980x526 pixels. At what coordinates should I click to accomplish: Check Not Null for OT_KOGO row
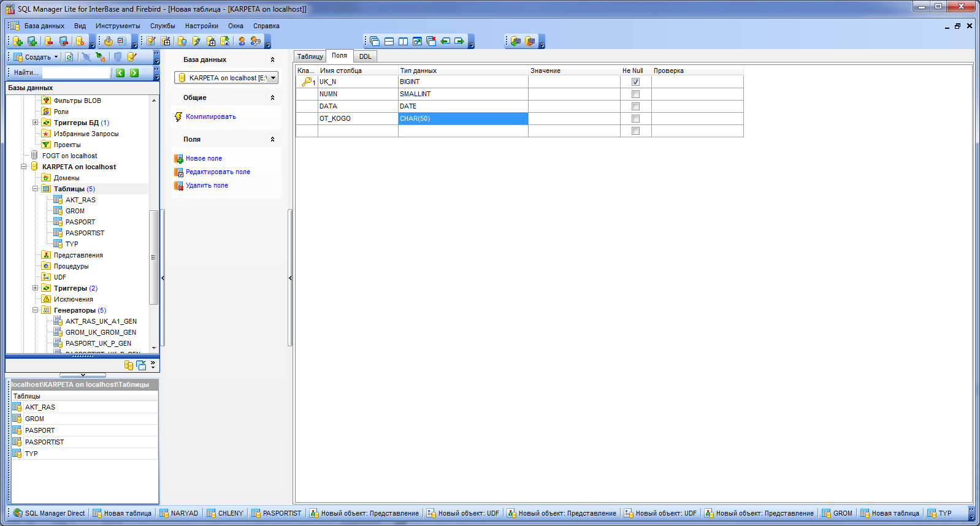635,118
